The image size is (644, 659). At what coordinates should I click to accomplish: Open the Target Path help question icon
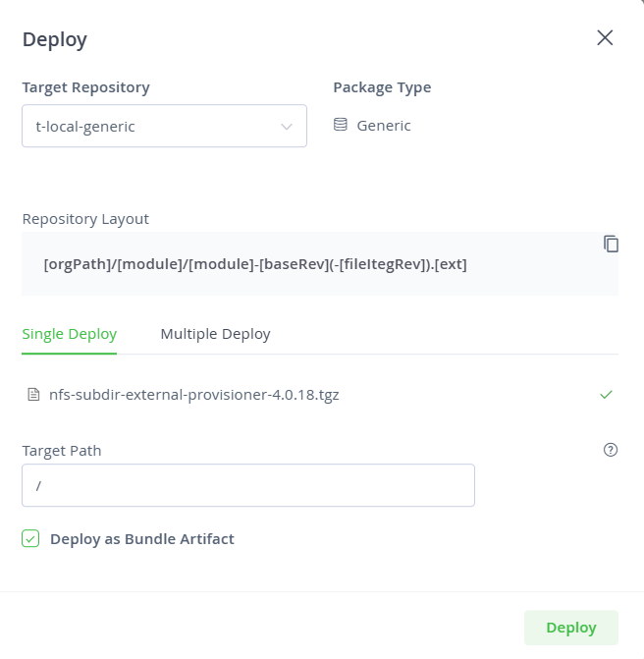(611, 450)
